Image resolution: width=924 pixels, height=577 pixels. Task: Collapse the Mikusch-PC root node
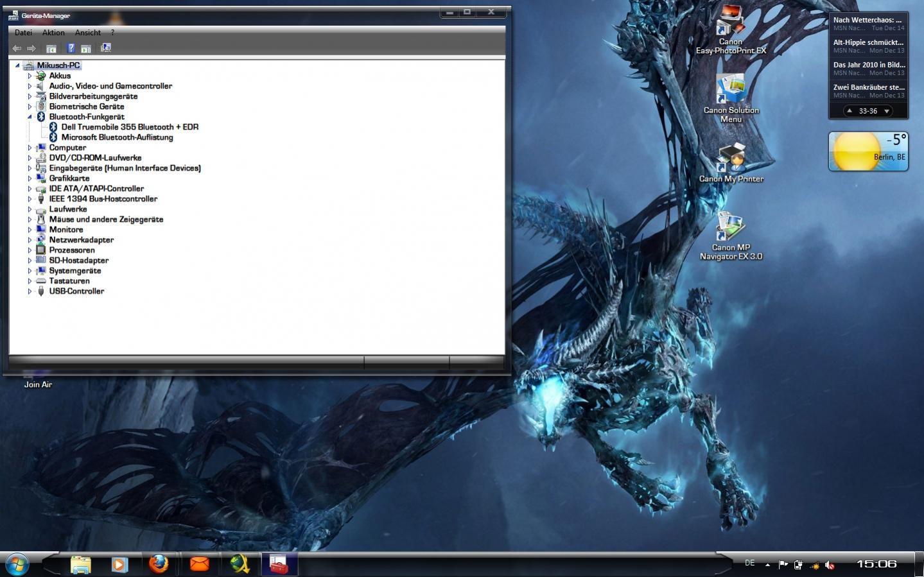click(17, 65)
